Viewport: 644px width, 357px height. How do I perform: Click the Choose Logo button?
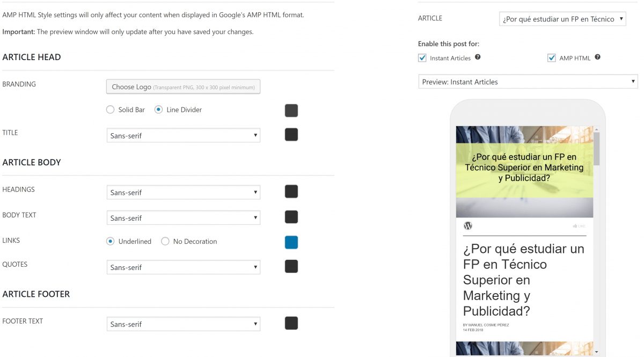(183, 86)
